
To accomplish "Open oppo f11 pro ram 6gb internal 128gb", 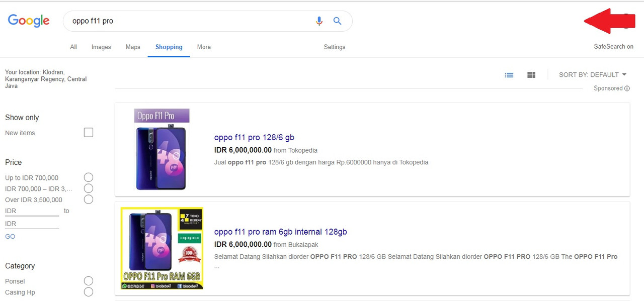I will click(x=281, y=232).
